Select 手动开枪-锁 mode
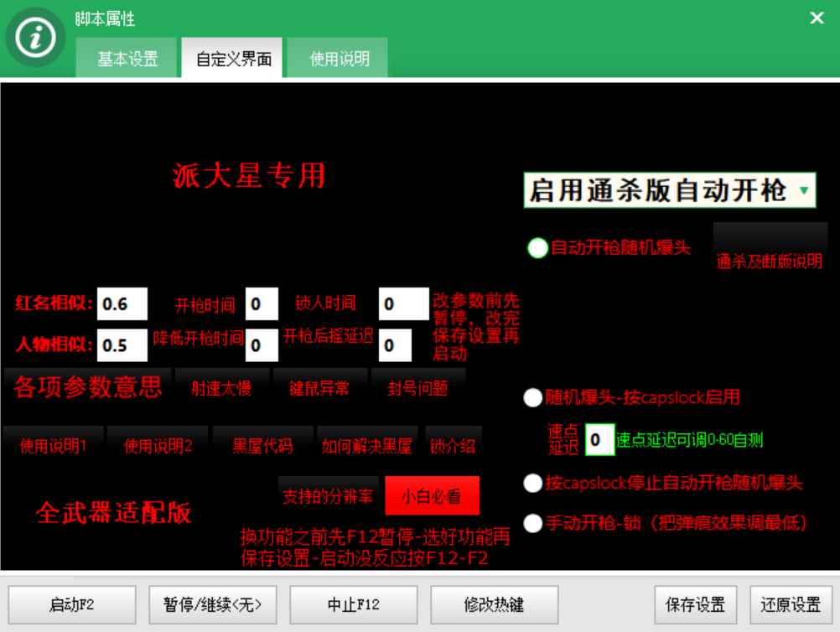This screenshot has width=840, height=632. point(531,521)
